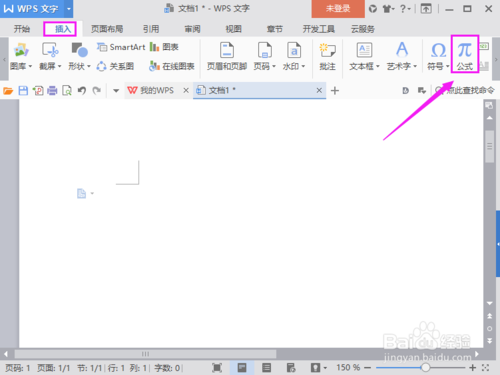Click the zoom out minus button
The width and height of the screenshot is (500, 375).
pos(367,368)
